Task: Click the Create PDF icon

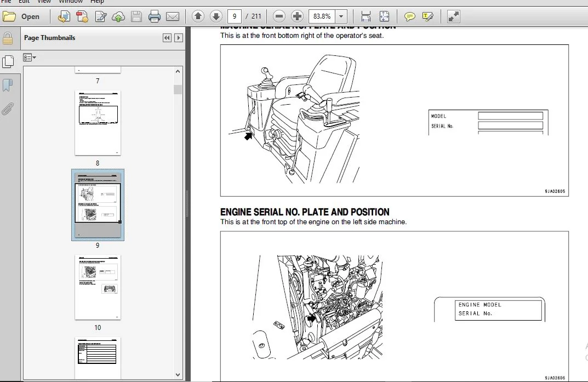Action: click(x=82, y=16)
